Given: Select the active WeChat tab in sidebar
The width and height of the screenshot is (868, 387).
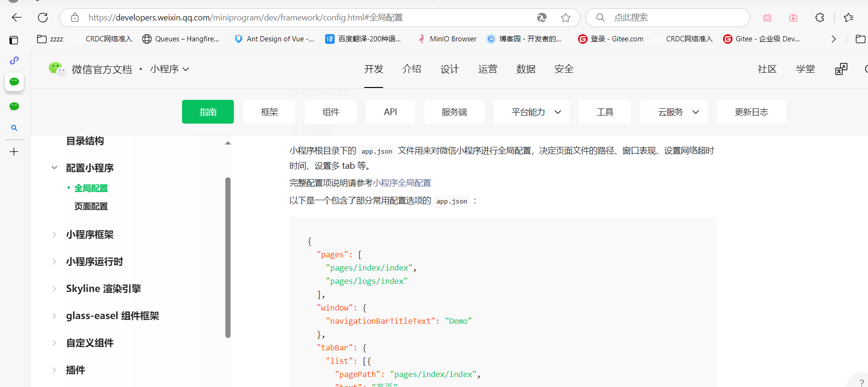Looking at the screenshot, I should tap(14, 82).
